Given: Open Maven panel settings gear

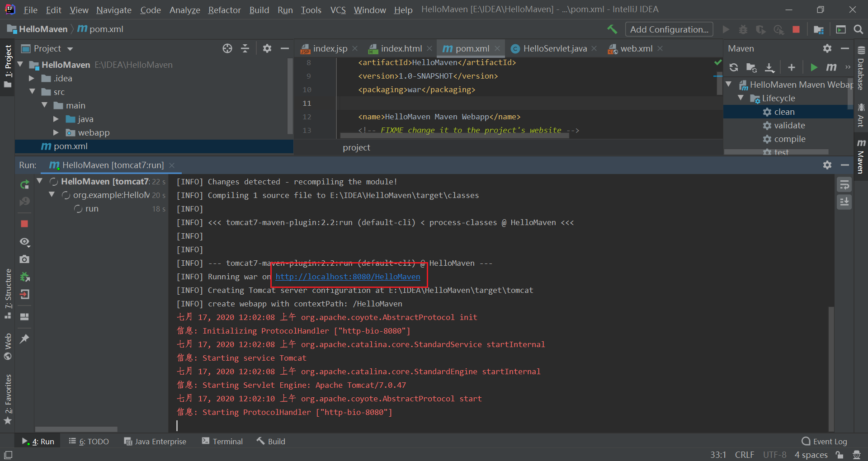Looking at the screenshot, I should click(x=827, y=48).
